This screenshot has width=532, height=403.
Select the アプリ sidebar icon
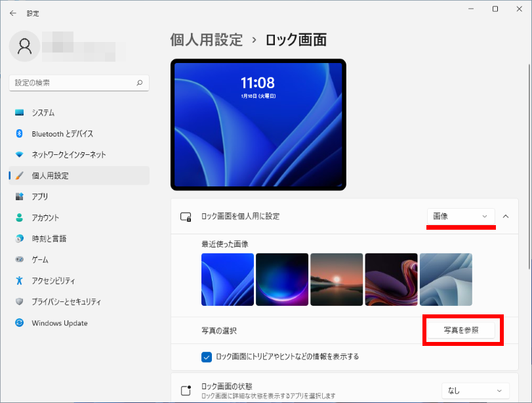point(19,197)
